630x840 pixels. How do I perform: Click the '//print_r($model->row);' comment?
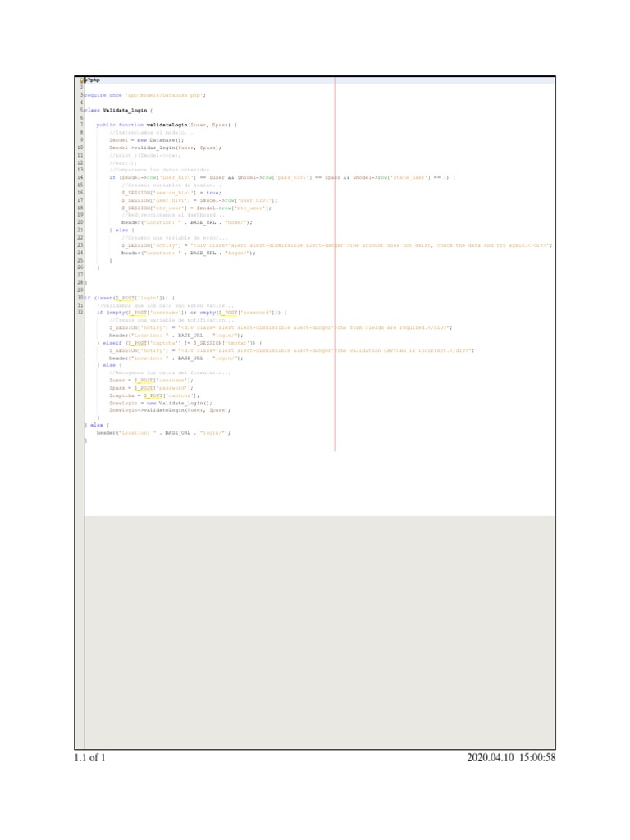pyautogui.click(x=144, y=155)
